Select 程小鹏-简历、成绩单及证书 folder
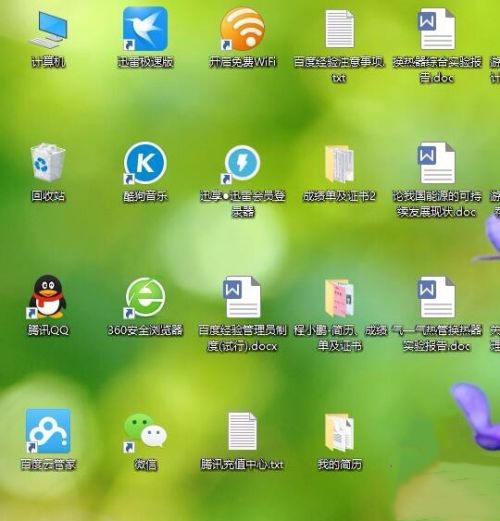This screenshot has width=500, height=521. pos(339,298)
